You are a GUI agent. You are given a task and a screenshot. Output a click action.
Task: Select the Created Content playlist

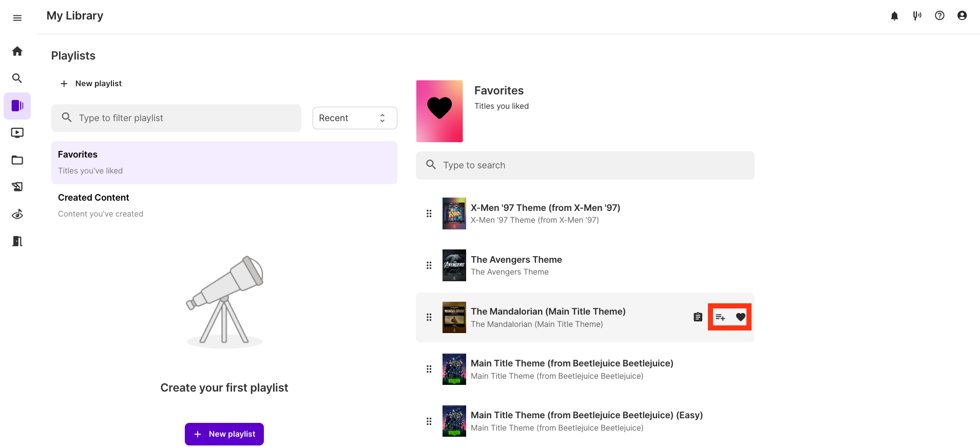(224, 205)
